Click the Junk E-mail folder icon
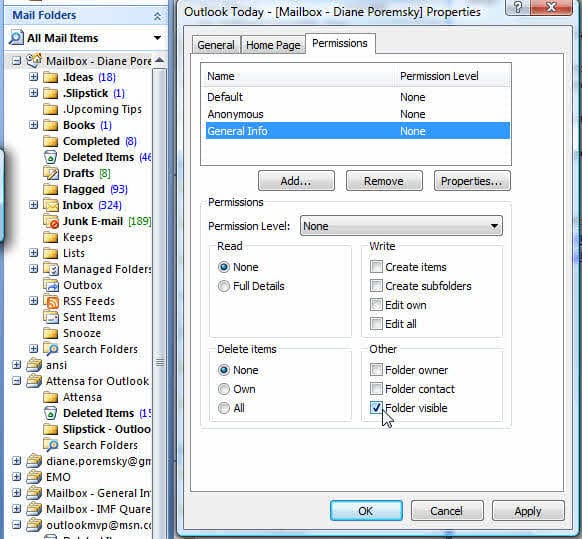The width and height of the screenshot is (582, 539). [50, 221]
